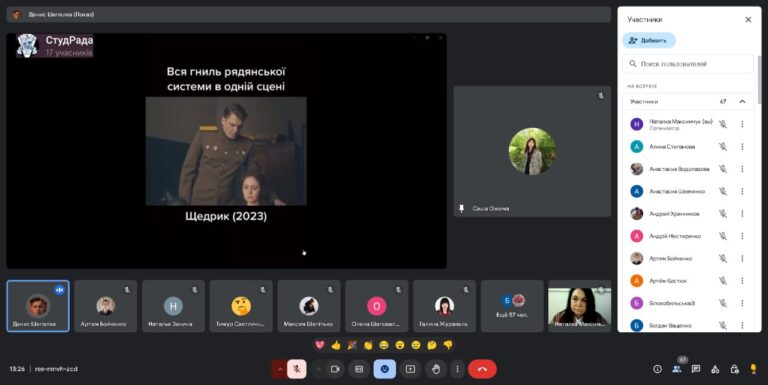Screen dimensions: 768x385
Task: Open more actions for Артём Костюк
Action: 742,281
